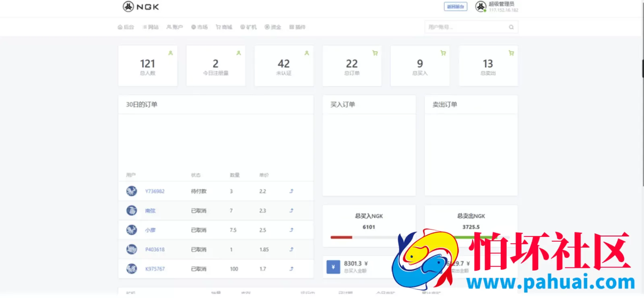The height and width of the screenshot is (298, 644).
Task: Click the user icon on 总人数 card
Action: [171, 53]
